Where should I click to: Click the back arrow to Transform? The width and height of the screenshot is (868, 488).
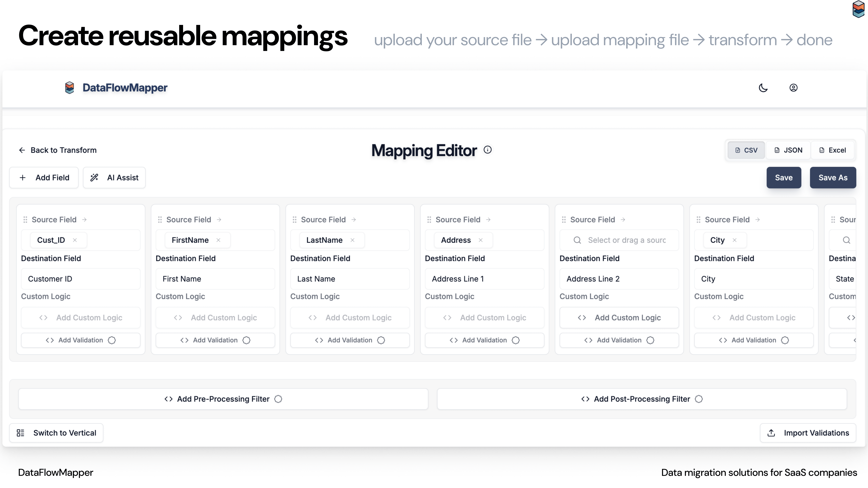pos(22,150)
